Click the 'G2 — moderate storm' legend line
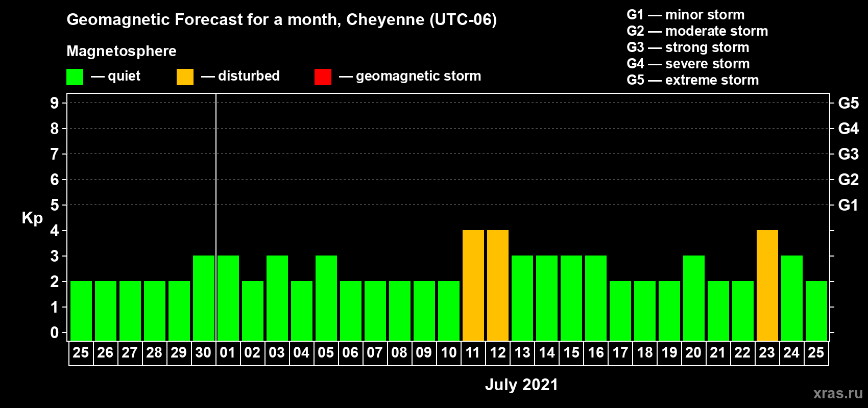This screenshot has height=408, width=868. click(697, 31)
